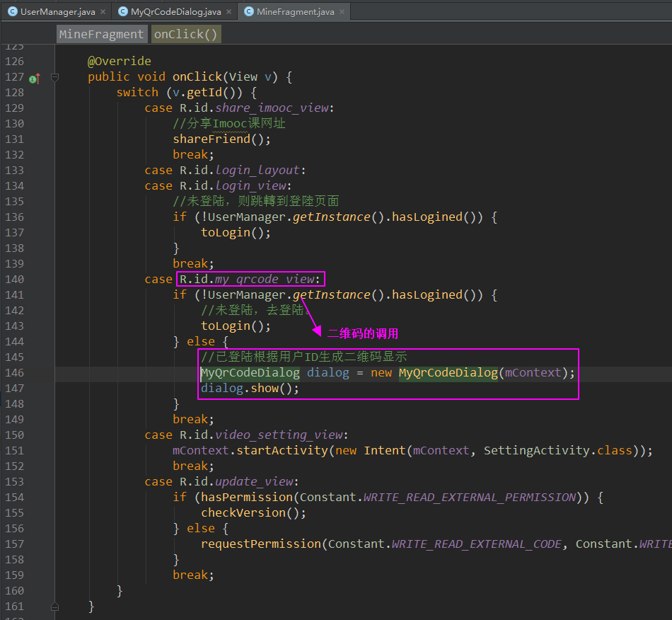The image size is (672, 620).
Task: Open the MyQrCodeDialog.java tab
Action: 175,12
